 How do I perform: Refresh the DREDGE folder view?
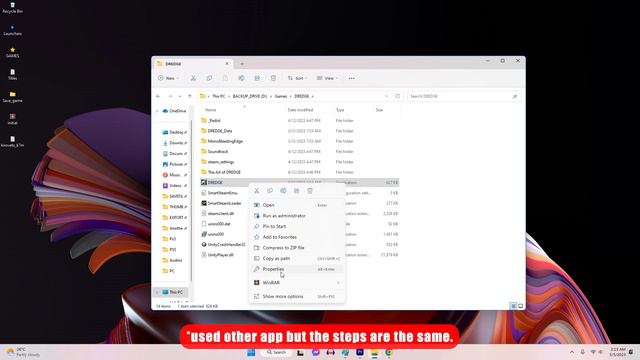[398, 96]
